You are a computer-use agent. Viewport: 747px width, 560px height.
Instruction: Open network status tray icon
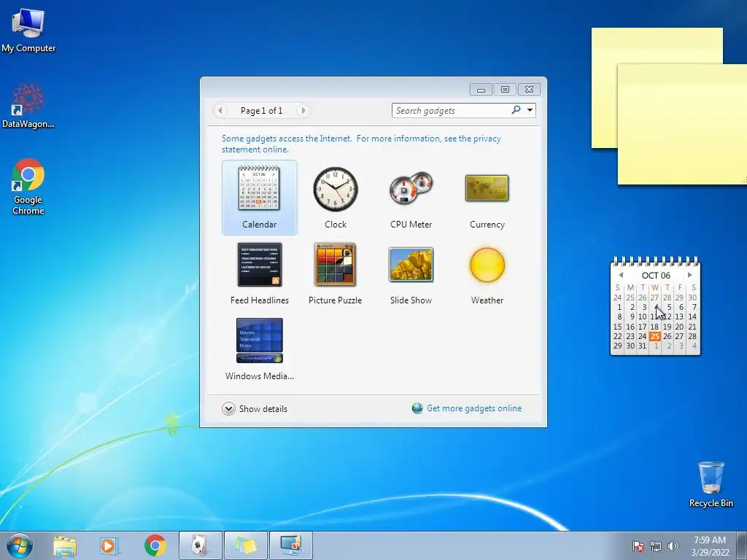coord(656,546)
